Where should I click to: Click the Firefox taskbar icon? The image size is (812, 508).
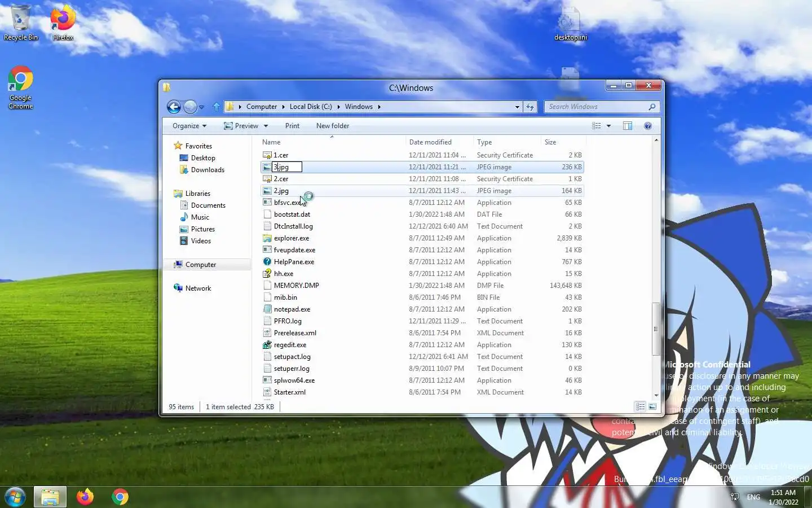click(x=85, y=497)
